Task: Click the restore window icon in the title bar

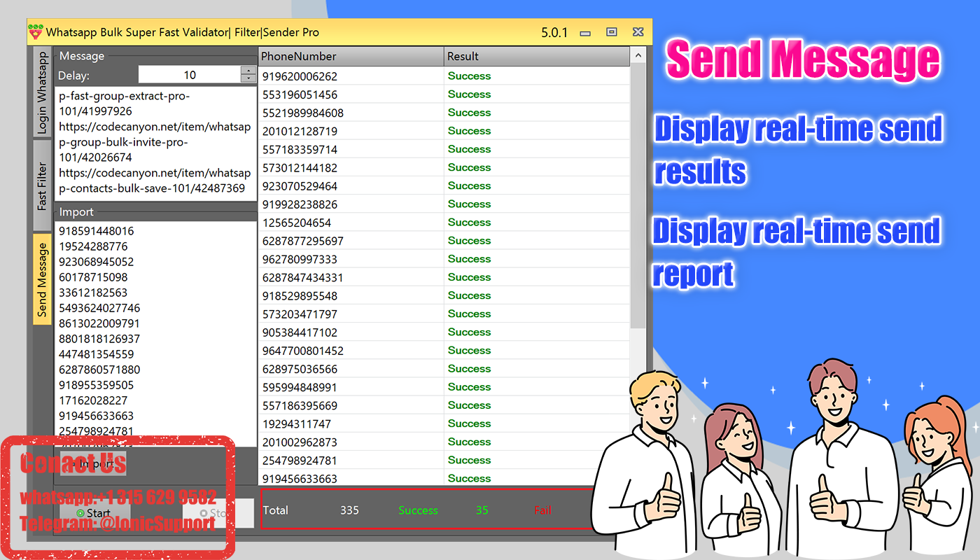Action: tap(612, 31)
